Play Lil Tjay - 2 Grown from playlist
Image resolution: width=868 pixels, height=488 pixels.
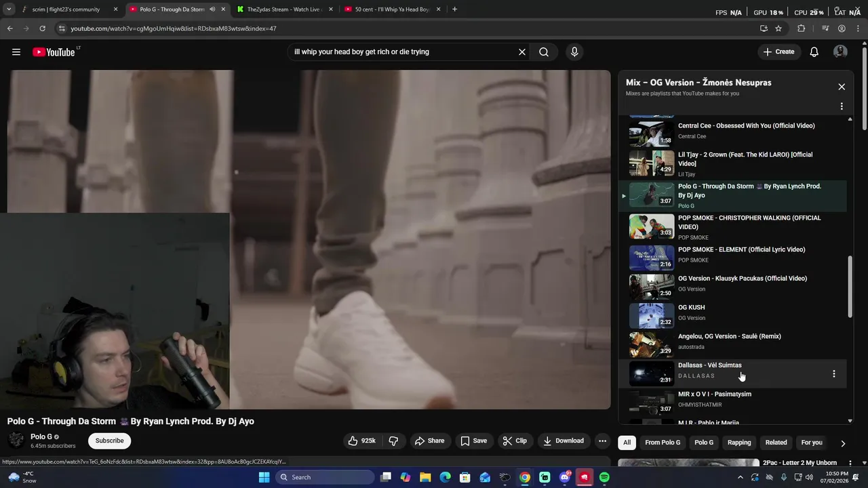(732, 163)
